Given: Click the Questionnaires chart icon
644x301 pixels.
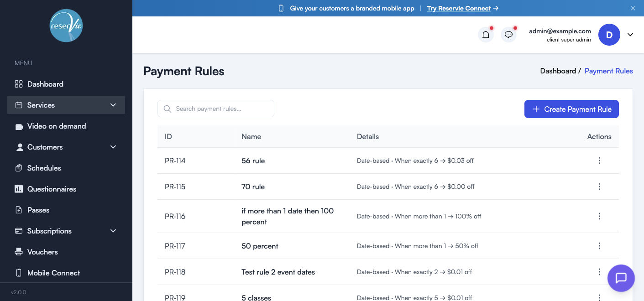Looking at the screenshot, I should click(x=19, y=189).
